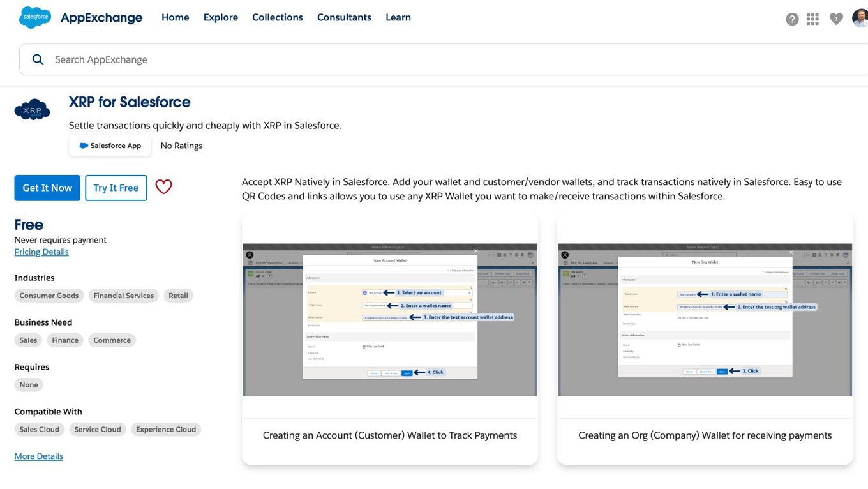868x489 pixels.
Task: Click the XRP for Salesforce heading
Action: pyautogui.click(x=130, y=102)
